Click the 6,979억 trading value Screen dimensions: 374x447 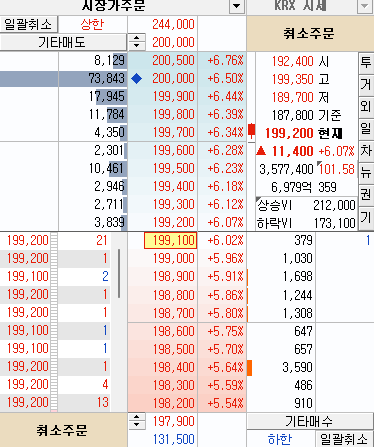pos(291,187)
